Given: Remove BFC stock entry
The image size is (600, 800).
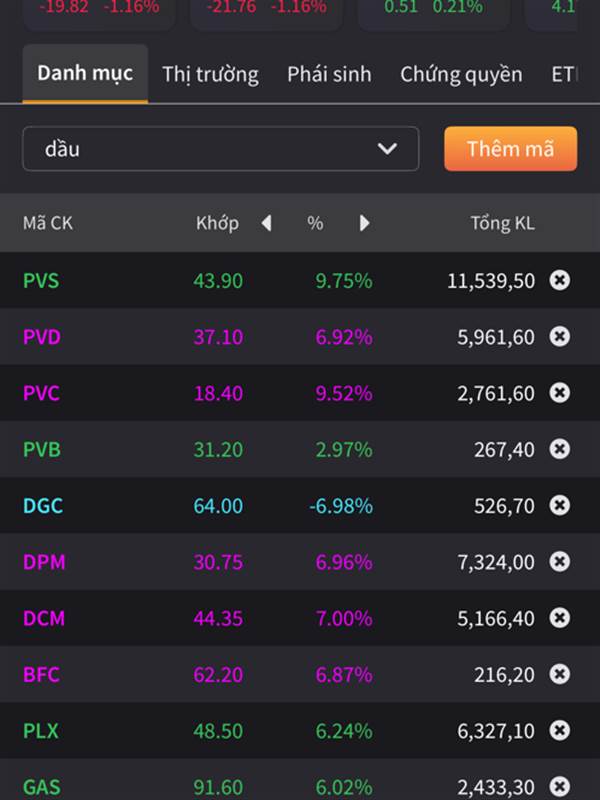Looking at the screenshot, I should pyautogui.click(x=560, y=674).
